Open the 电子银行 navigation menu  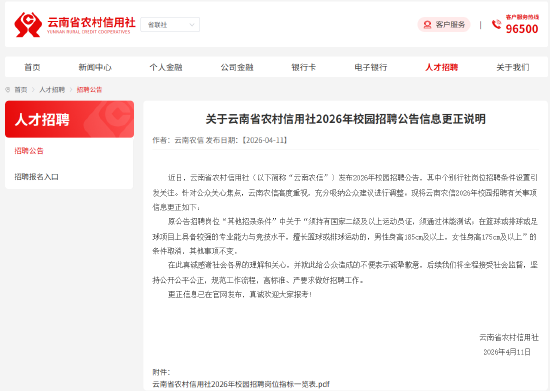371,67
